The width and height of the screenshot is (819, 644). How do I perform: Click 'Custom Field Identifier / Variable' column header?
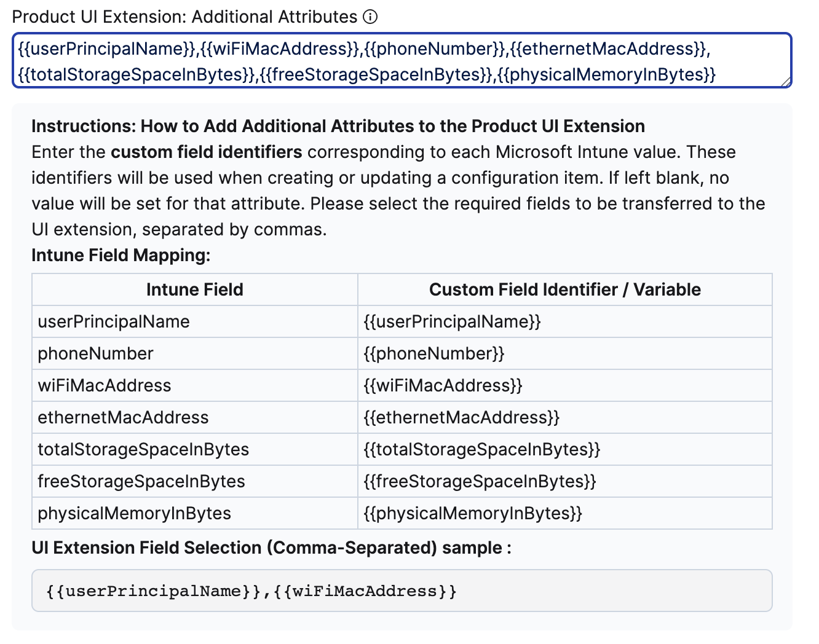click(565, 289)
